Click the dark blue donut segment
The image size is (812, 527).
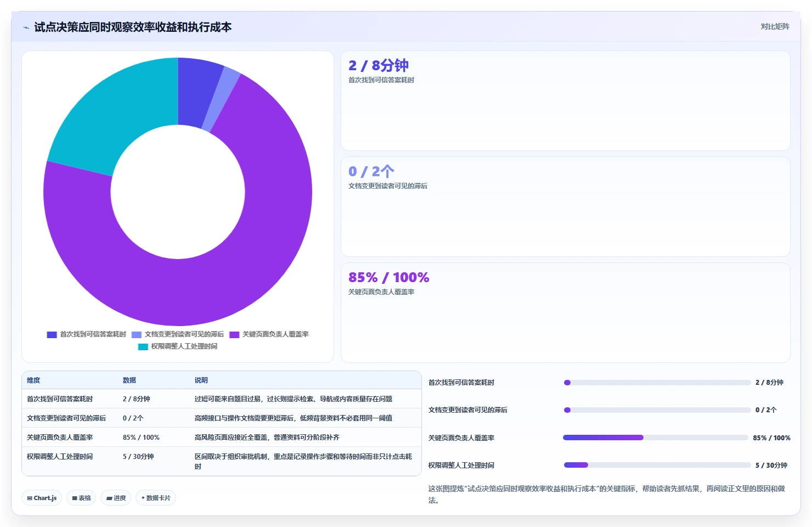195,92
